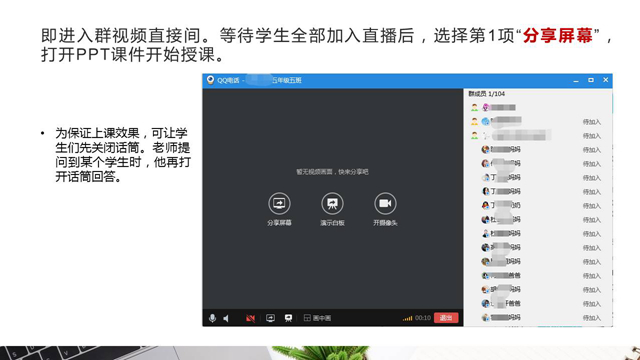Minimize the QQ电话 call window
The height and width of the screenshot is (360, 640).
click(576, 80)
